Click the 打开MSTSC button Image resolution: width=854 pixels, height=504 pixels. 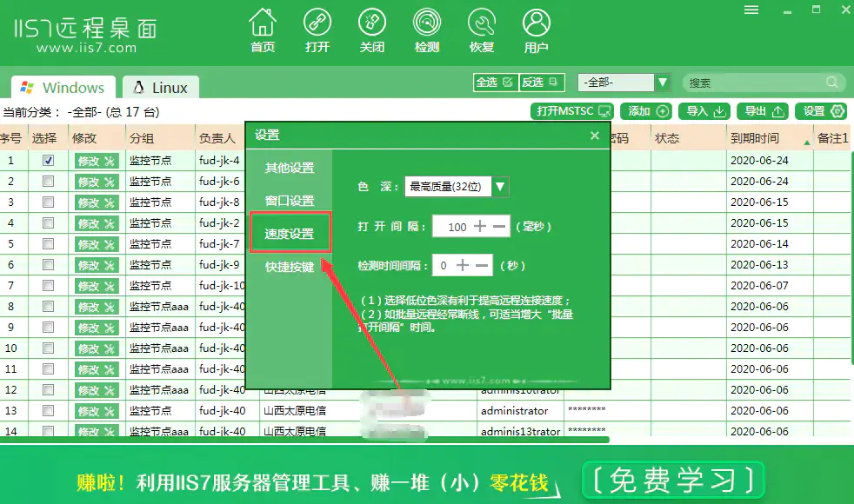(x=572, y=111)
